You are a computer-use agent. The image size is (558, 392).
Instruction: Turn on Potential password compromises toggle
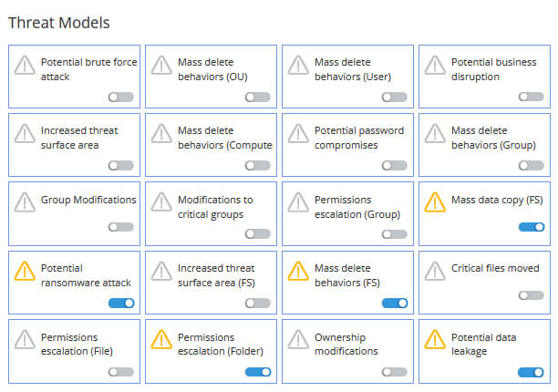pos(394,165)
